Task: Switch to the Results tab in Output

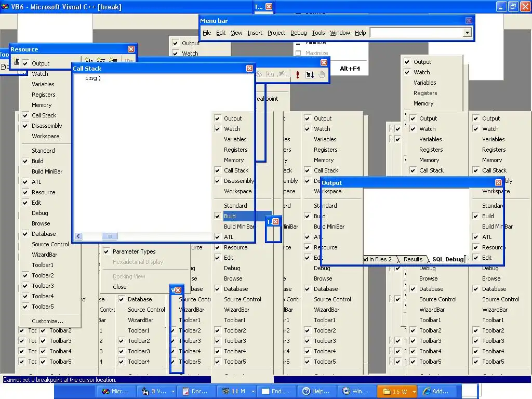Action: (413, 259)
